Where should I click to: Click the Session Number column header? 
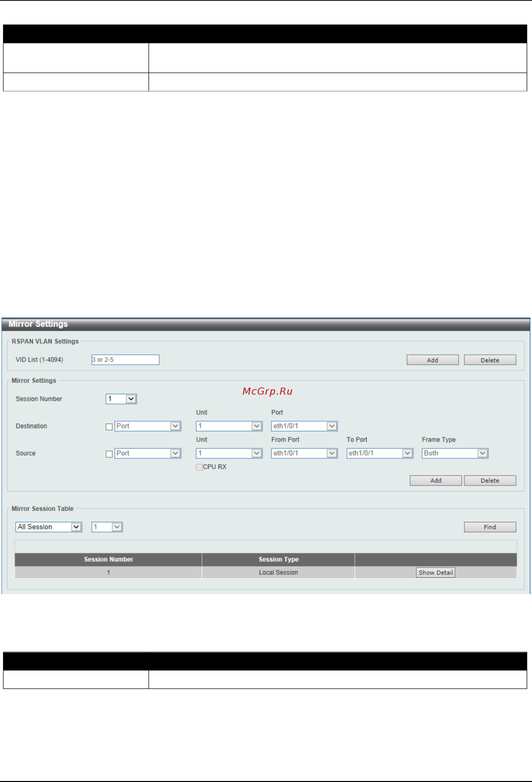point(108,559)
